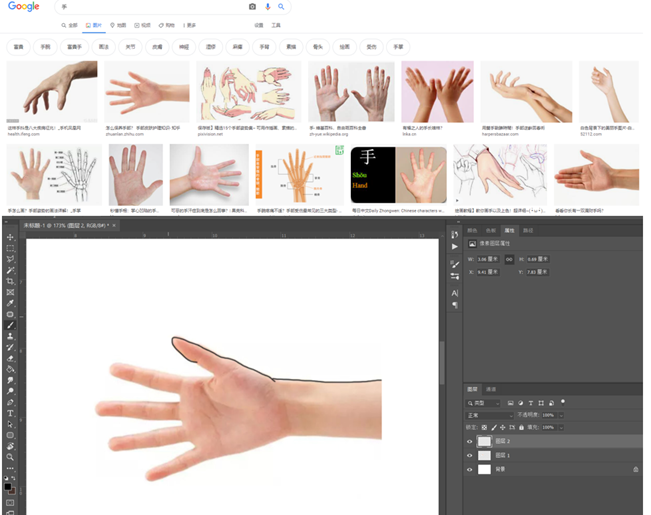Select the Rectangular Marquee tool
This screenshot has height=515, width=651.
(10, 248)
